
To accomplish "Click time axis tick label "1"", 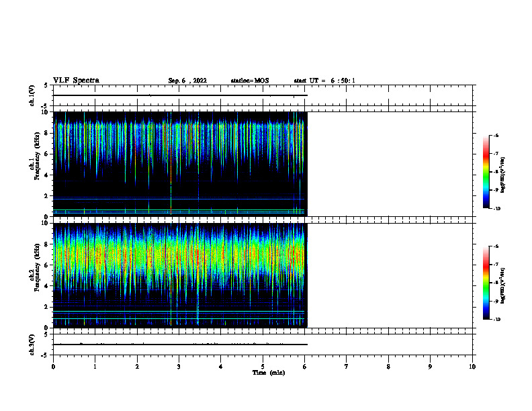I will [x=95, y=367].
